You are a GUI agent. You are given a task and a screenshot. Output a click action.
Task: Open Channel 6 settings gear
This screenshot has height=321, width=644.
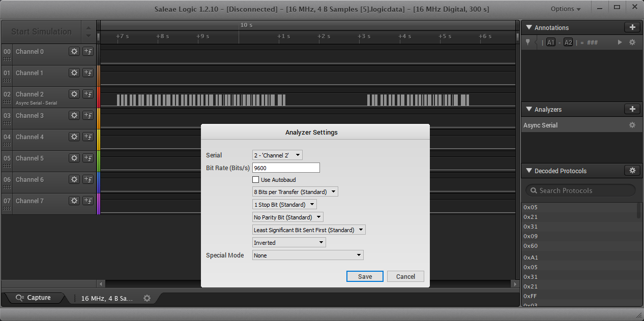pyautogui.click(x=74, y=179)
